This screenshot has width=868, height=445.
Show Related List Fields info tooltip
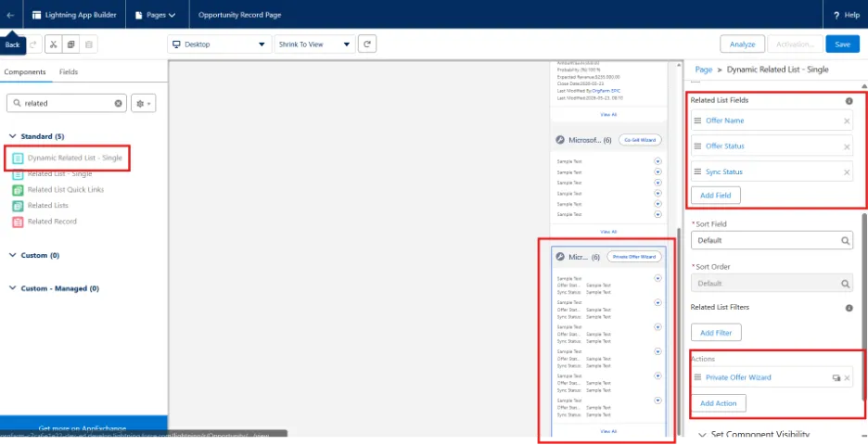point(849,101)
